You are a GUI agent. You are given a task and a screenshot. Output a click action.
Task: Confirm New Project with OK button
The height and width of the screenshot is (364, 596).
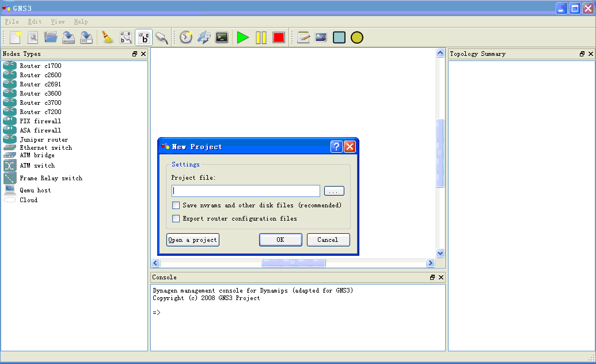(280, 240)
